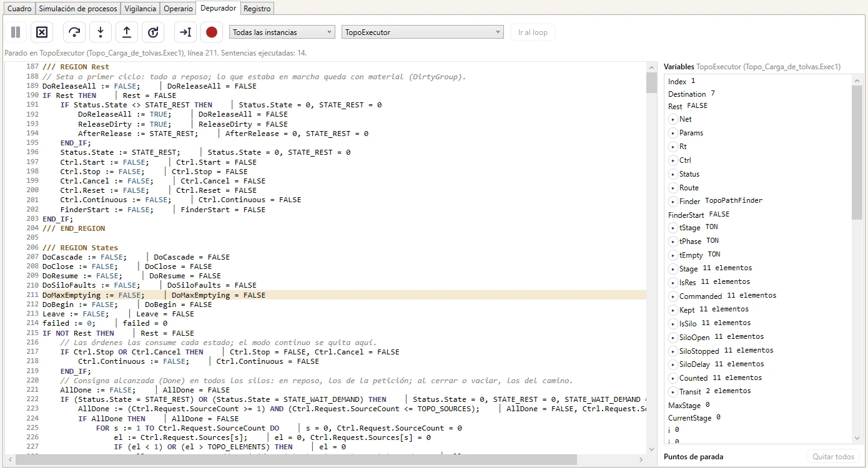
Task: Click the step out icon
Action: point(127,32)
